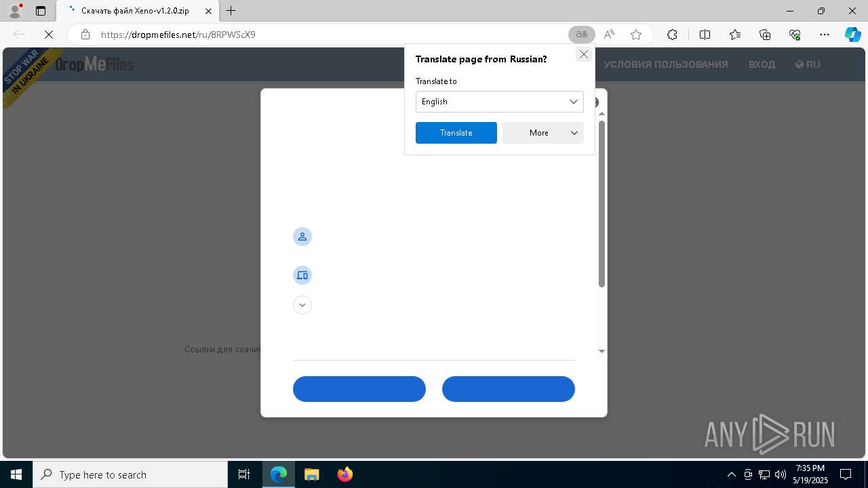Open the tab actions menu icon

tap(41, 11)
